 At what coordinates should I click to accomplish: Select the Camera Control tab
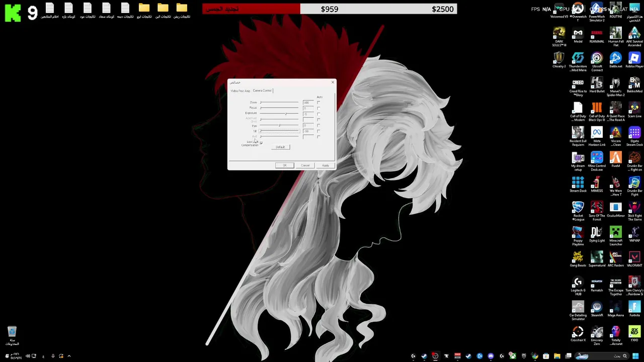pos(262,90)
